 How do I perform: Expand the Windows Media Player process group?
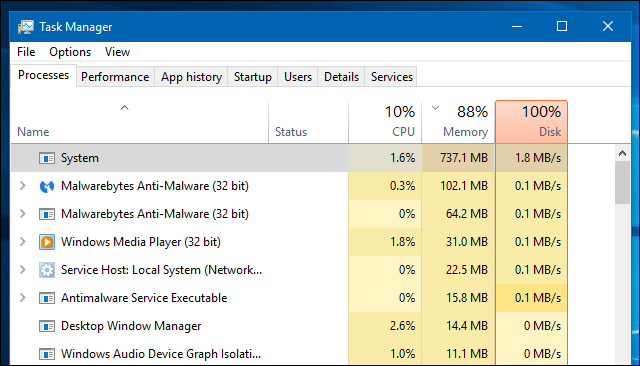pyautogui.click(x=23, y=242)
